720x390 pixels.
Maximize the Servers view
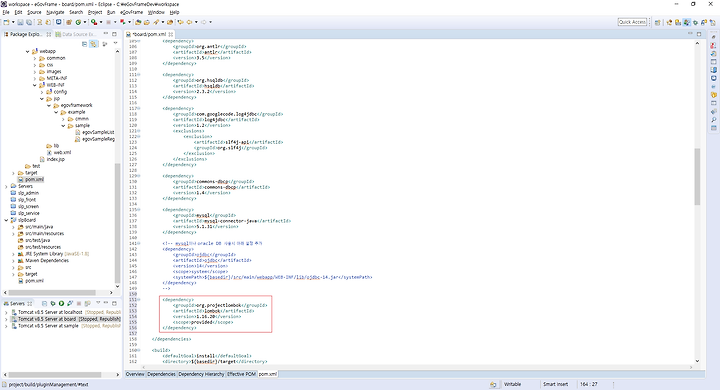[x=114, y=303]
